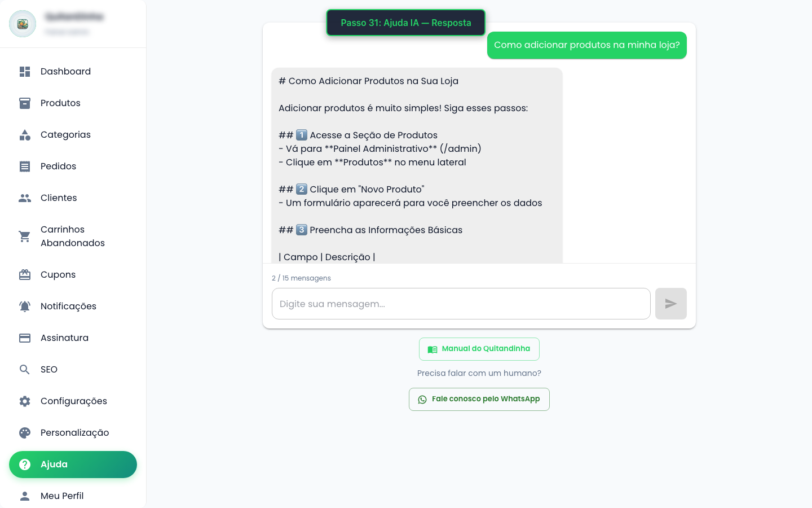Click the store avatar logo
The image size is (812, 508).
coord(23,24)
